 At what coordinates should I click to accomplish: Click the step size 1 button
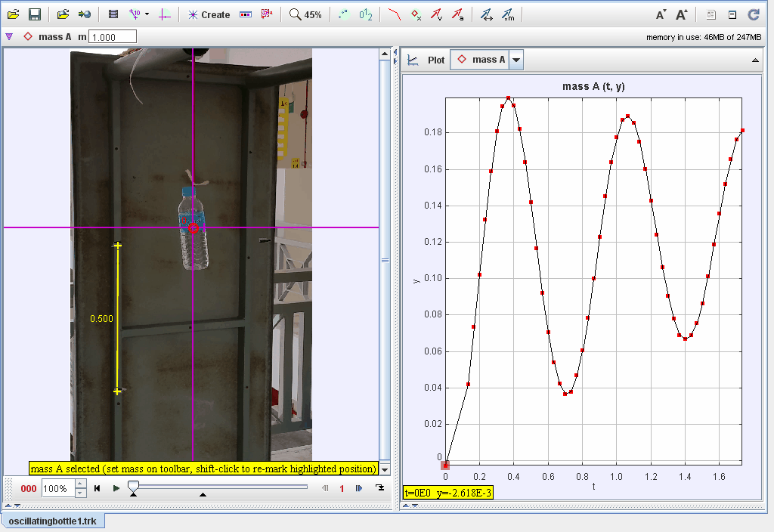pos(342,488)
